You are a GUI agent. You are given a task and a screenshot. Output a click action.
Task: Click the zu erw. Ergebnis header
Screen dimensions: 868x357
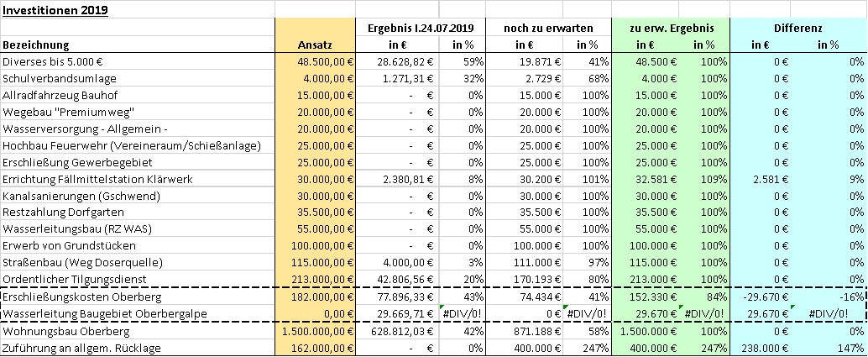[671, 28]
